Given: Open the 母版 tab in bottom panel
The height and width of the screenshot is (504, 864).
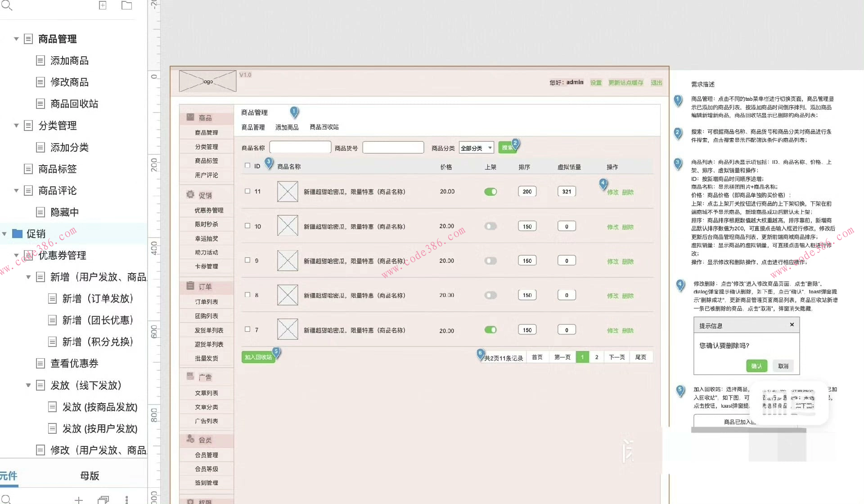Looking at the screenshot, I should click(x=90, y=476).
